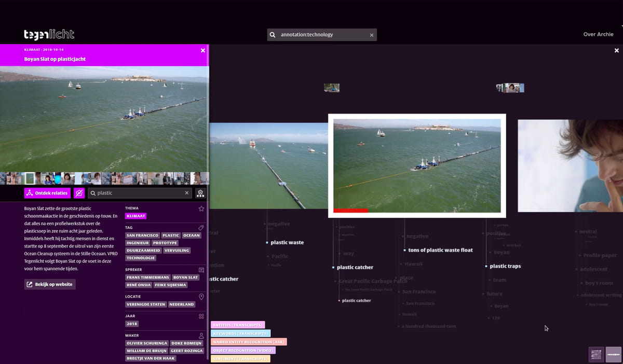Image resolution: width=623 pixels, height=364 pixels.
Task: Toggle the crossed-out visibility icon button
Action: tap(79, 193)
